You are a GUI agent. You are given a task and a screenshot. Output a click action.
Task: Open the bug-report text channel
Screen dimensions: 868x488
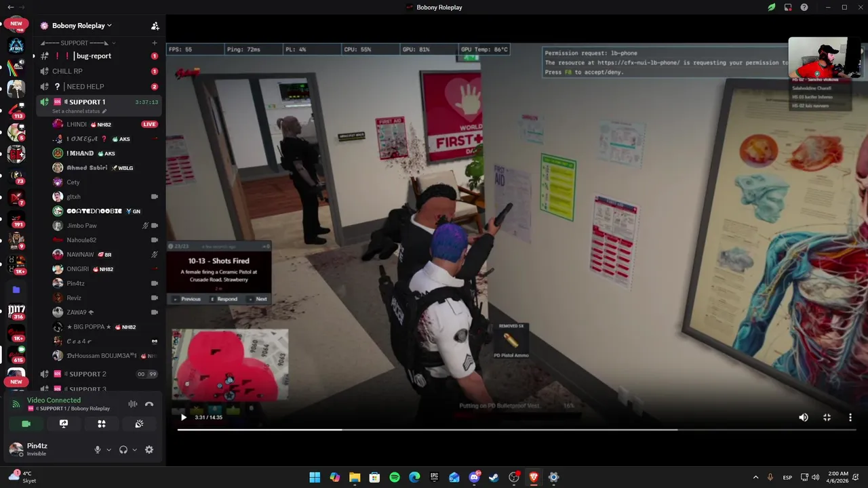[98, 56]
